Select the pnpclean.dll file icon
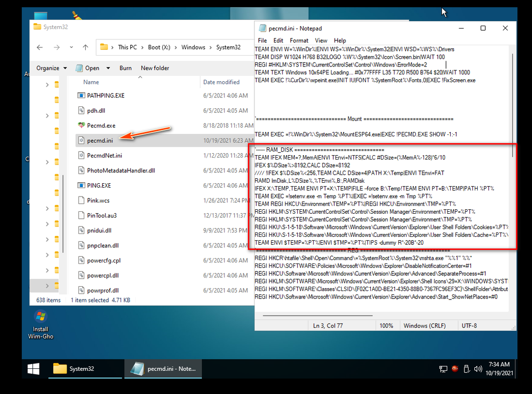This screenshot has height=394, width=532. pos(81,245)
